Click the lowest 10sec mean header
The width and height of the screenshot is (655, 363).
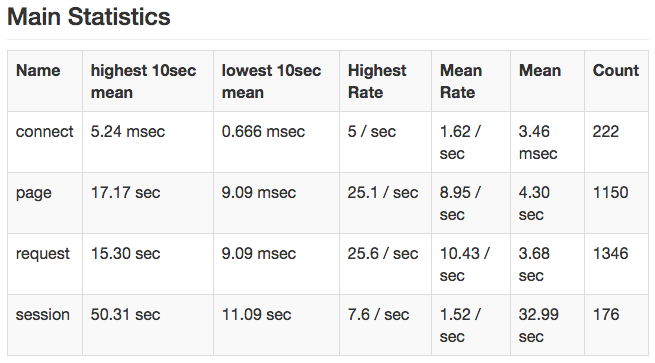pyautogui.click(x=271, y=81)
